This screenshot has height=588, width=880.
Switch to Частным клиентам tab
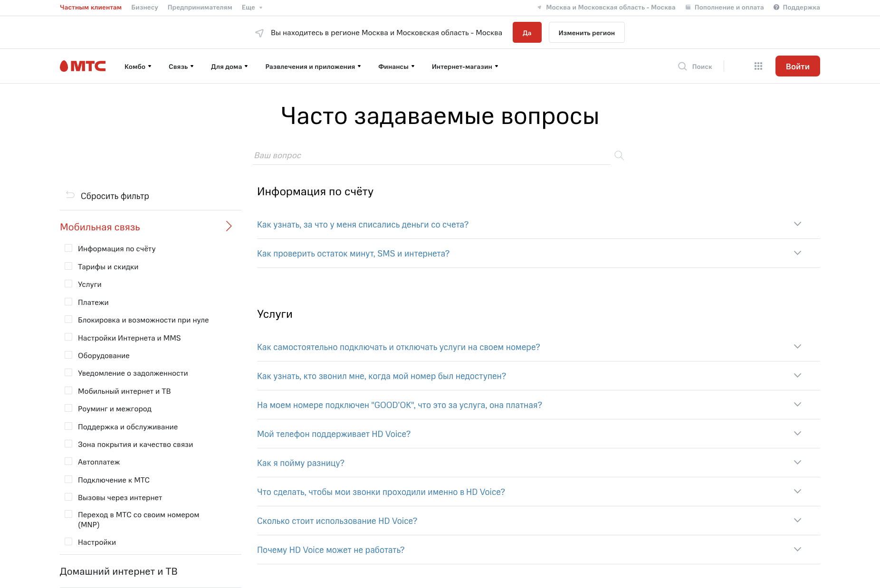(x=91, y=7)
